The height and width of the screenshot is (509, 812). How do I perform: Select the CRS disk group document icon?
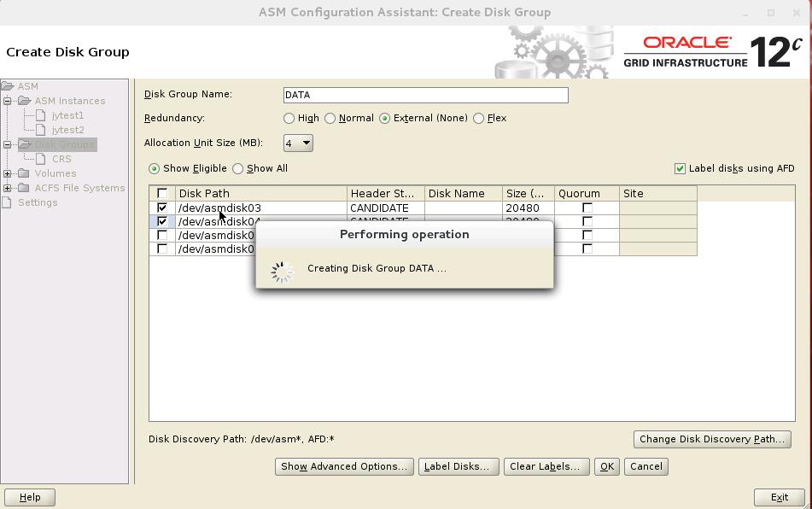tap(41, 159)
